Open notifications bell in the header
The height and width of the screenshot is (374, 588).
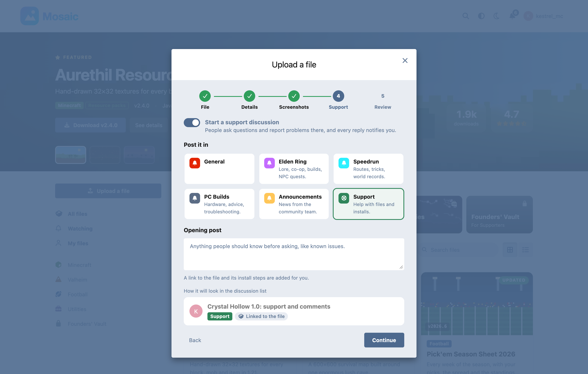click(x=512, y=16)
